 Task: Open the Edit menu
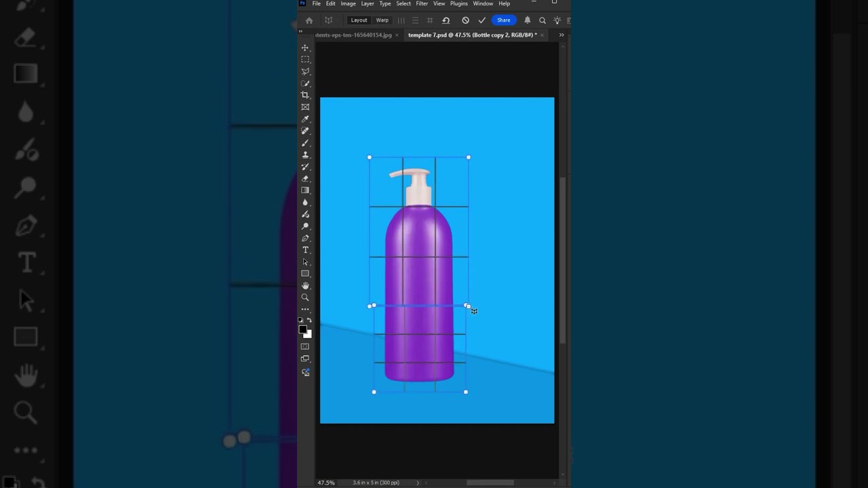(330, 4)
